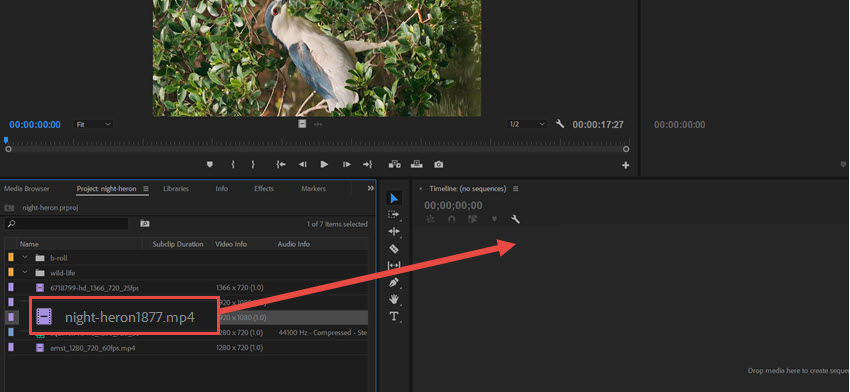The image size is (850, 392).
Task: Select the Track Select Forward tool
Action: tap(394, 215)
